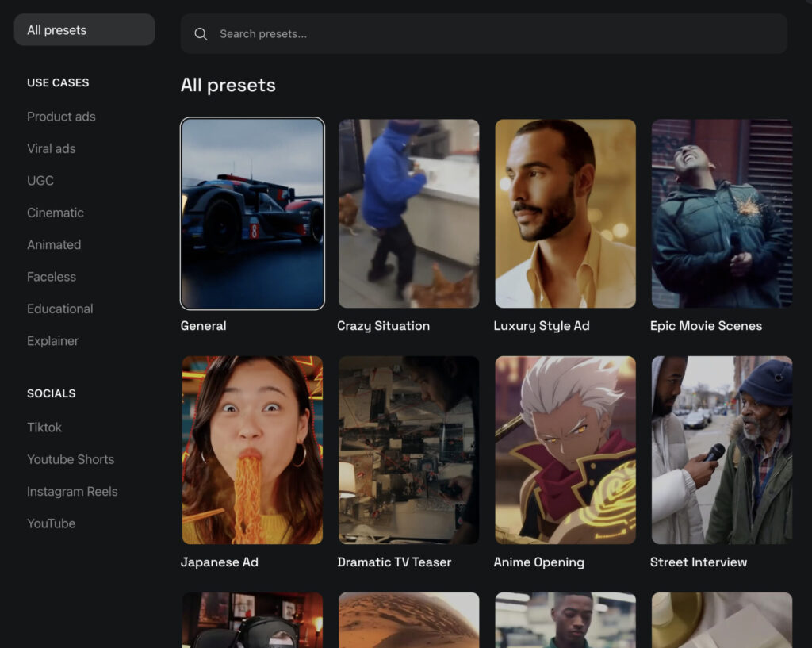This screenshot has width=812, height=648.
Task: Show Faceless presets
Action: tap(52, 277)
